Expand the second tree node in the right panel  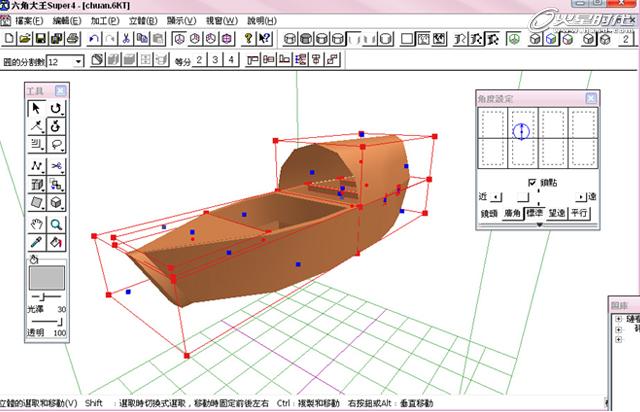619,330
